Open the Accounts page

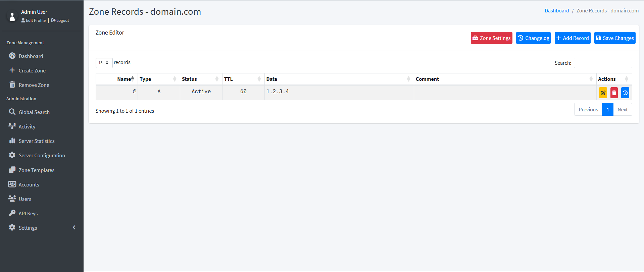point(29,185)
